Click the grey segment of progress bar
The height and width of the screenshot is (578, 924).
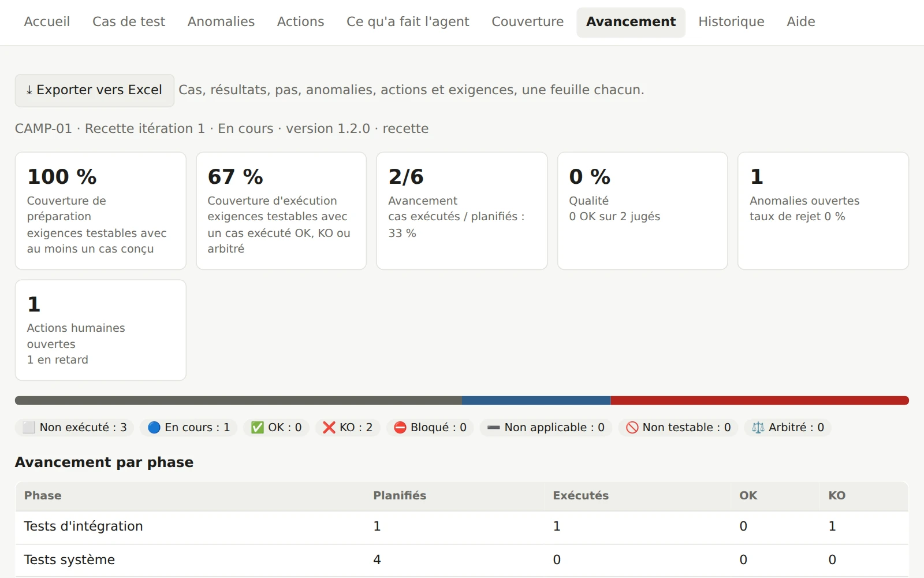pyautogui.click(x=239, y=401)
